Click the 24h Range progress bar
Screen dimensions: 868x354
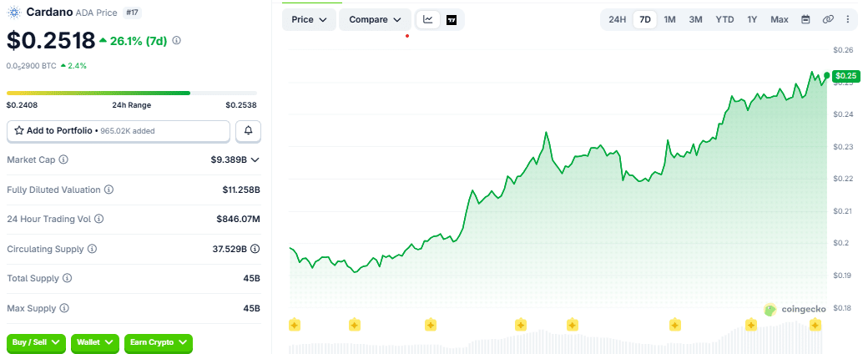click(x=132, y=93)
